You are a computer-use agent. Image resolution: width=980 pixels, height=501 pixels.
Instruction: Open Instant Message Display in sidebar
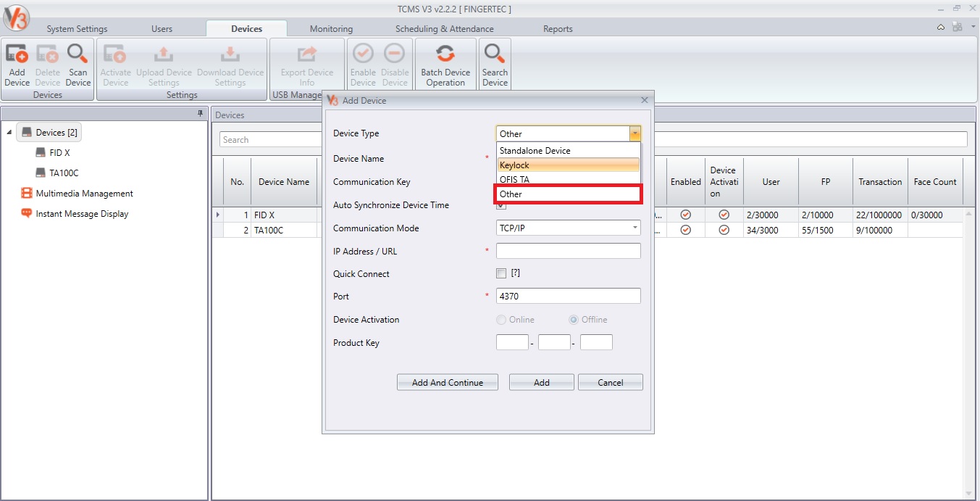tap(75, 214)
